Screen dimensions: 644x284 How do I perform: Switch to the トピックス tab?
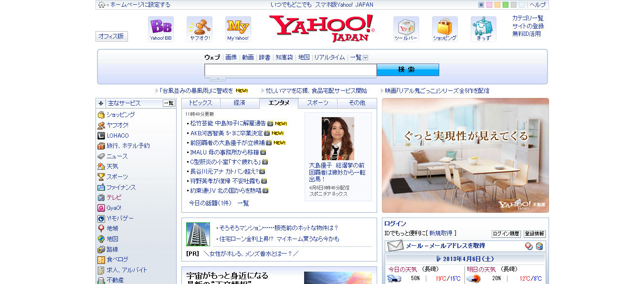201,103
